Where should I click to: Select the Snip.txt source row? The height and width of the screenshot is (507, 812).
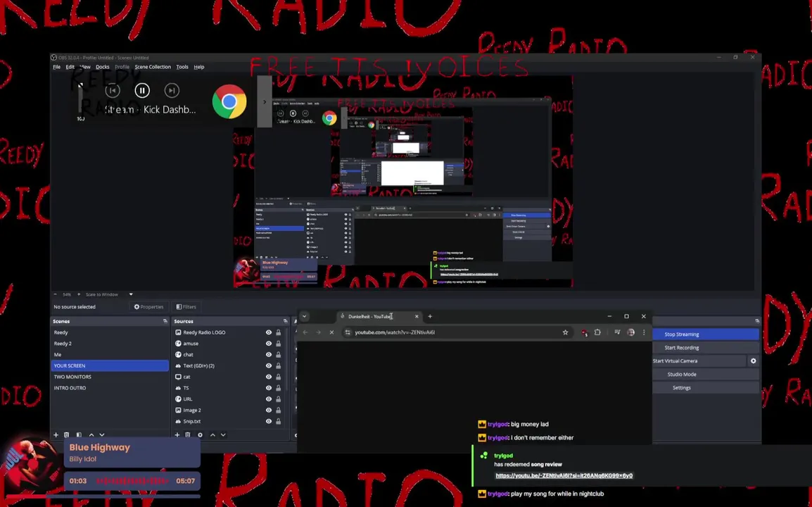(x=230, y=422)
